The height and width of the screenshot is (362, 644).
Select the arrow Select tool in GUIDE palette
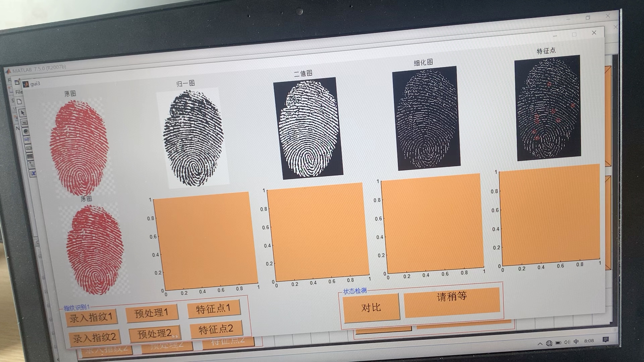coord(22,113)
